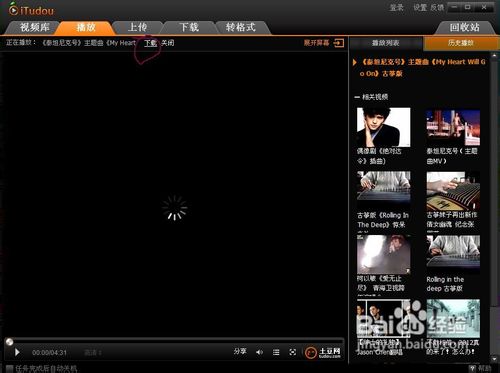Screen dimensions: 500x373
Task: Click the 泰坦尼克号（主题曲MV）title text
Action: [452, 156]
